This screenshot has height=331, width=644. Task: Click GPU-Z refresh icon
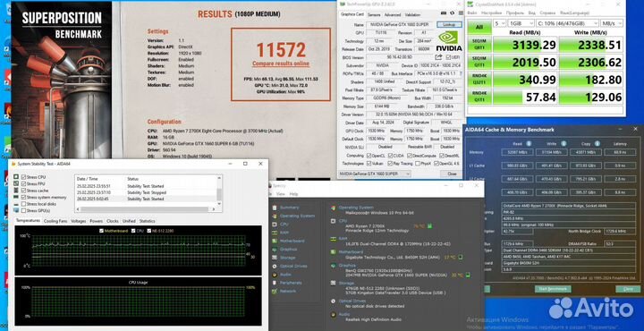click(x=452, y=14)
